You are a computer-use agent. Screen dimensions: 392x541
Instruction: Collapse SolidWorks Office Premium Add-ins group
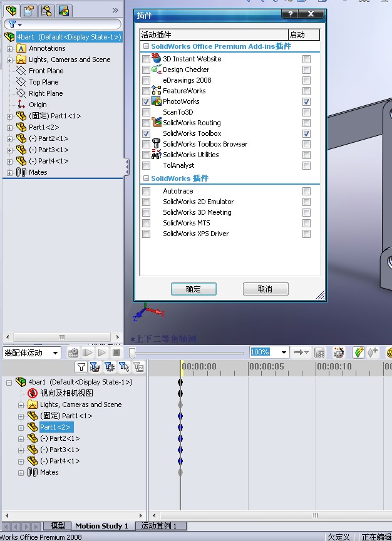coord(146,46)
